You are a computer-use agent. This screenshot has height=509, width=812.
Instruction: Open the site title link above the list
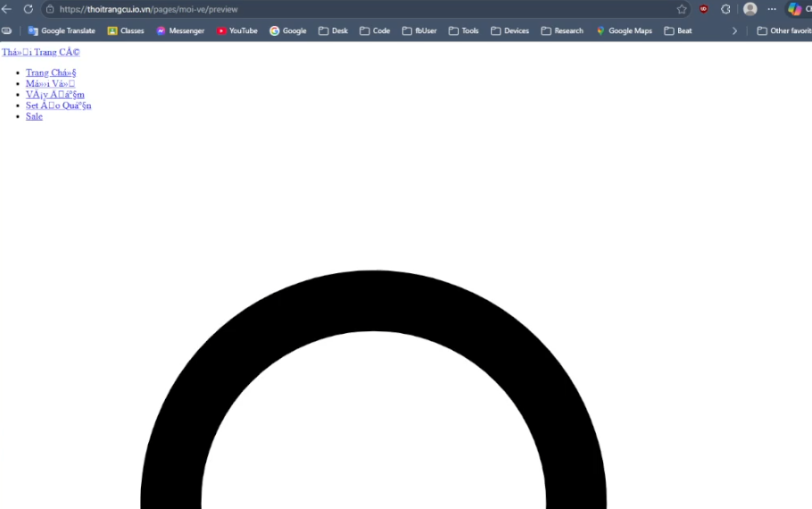coord(41,52)
